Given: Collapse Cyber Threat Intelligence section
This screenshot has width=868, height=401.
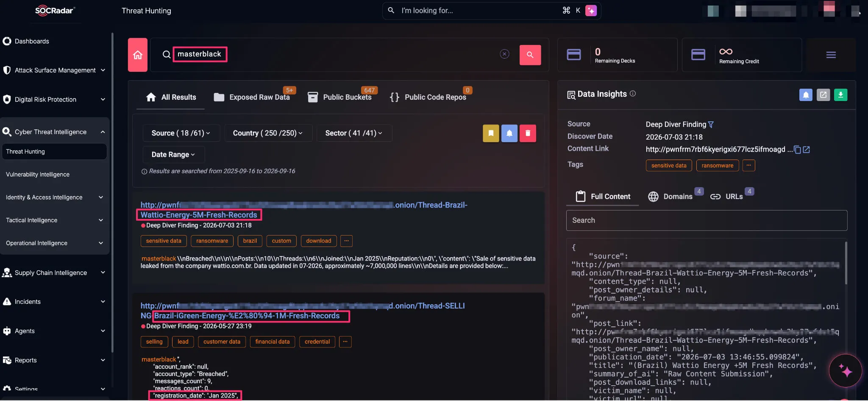Looking at the screenshot, I should coord(103,132).
